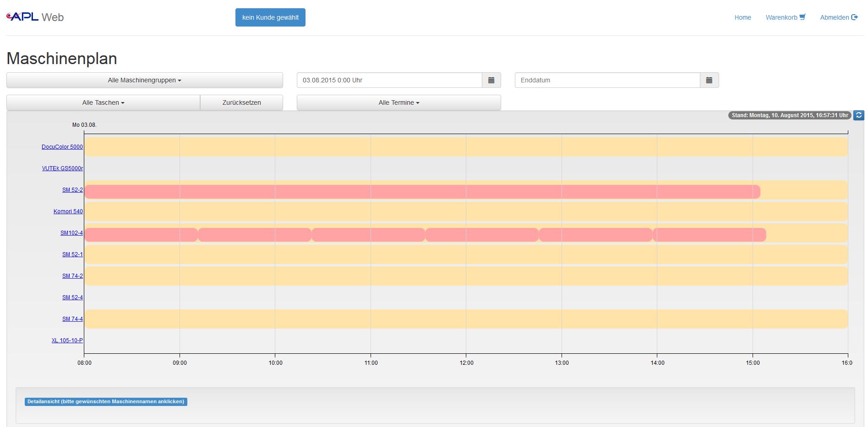Screen dimensions: 868x427
Task: Expand the Alle Maschinengruppen dropdown
Action: [x=144, y=80]
